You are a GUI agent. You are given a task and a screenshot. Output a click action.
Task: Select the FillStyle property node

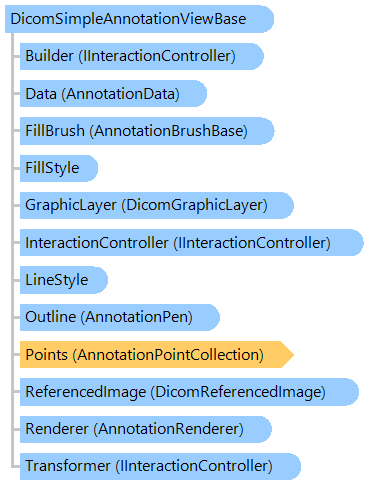click(x=59, y=168)
